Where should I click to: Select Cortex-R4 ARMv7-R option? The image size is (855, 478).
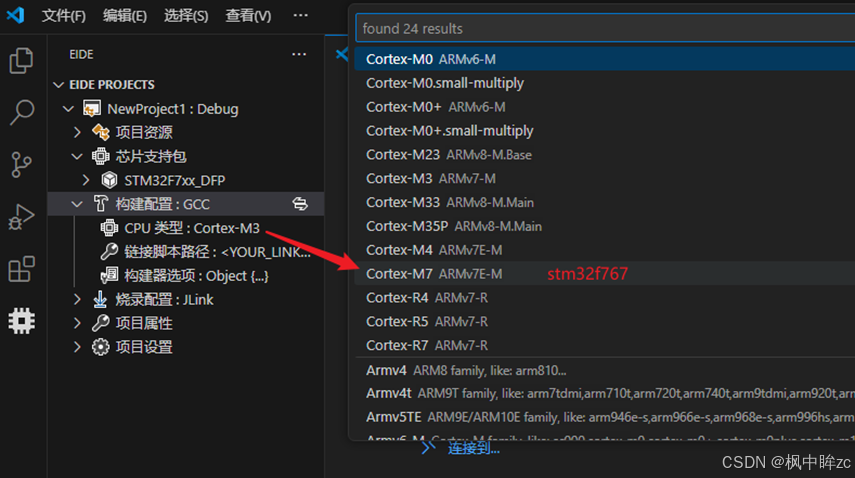pos(605,298)
